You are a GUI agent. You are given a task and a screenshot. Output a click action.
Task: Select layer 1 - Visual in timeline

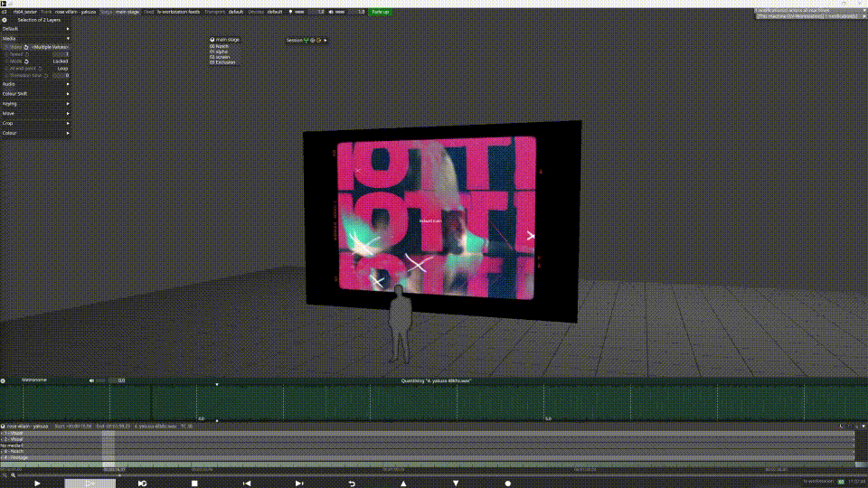428,433
